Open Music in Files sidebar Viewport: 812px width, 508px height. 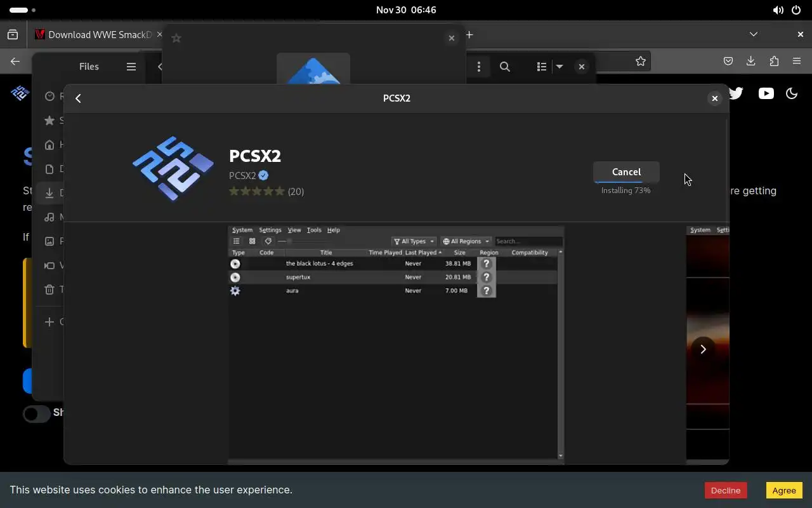tap(49, 217)
